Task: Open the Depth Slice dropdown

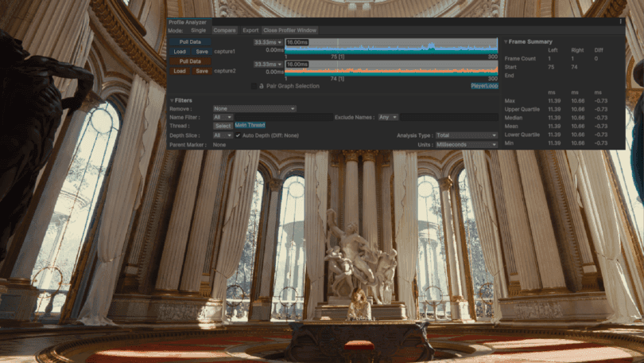Action: pyautogui.click(x=223, y=135)
